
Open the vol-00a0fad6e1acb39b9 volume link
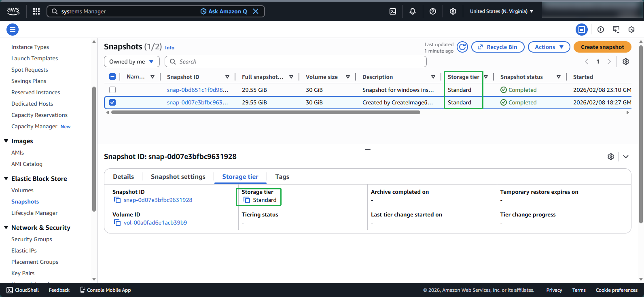(155, 223)
